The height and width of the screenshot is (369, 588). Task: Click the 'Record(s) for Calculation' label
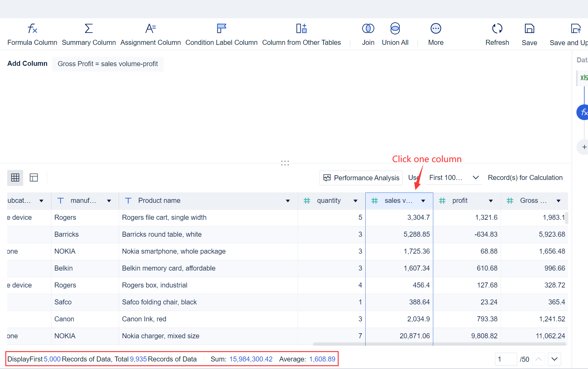(x=525, y=178)
